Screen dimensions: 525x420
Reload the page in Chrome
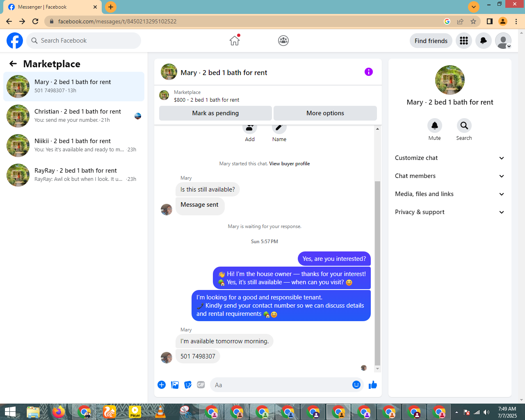point(35,21)
